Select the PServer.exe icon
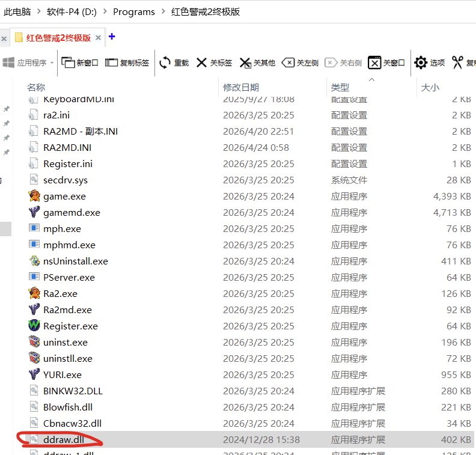The height and width of the screenshot is (455, 476). (34, 277)
